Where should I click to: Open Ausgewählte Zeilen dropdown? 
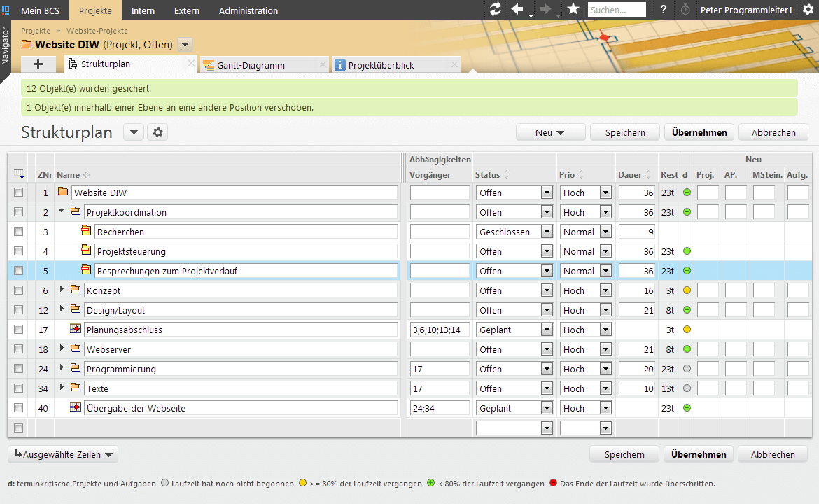pos(63,454)
